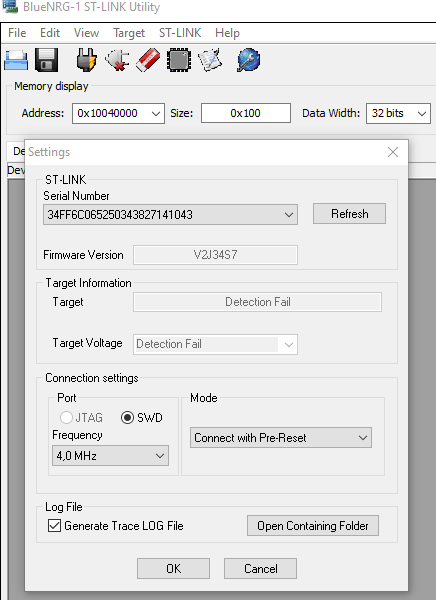Click the Target field showing Detection Fail

tap(257, 302)
